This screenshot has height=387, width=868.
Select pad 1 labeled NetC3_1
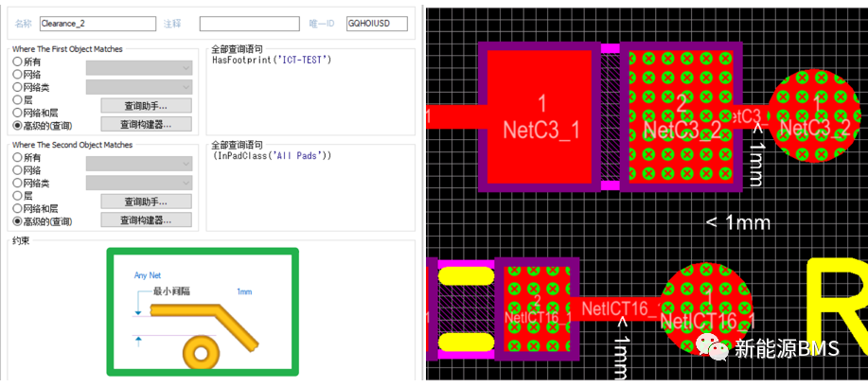click(x=540, y=116)
